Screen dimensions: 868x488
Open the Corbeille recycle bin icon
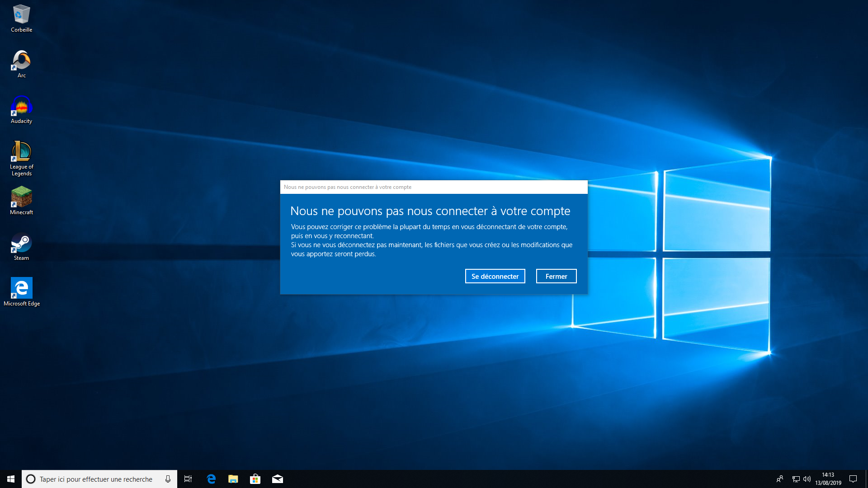point(21,15)
